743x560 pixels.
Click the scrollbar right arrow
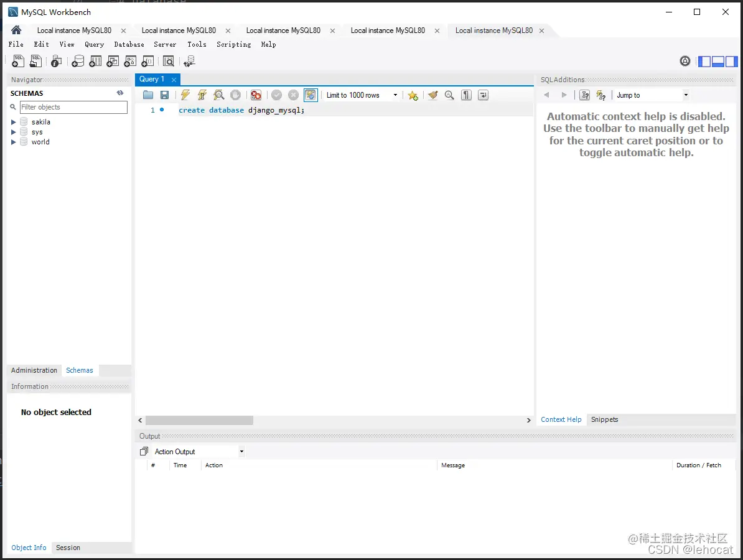(x=529, y=420)
